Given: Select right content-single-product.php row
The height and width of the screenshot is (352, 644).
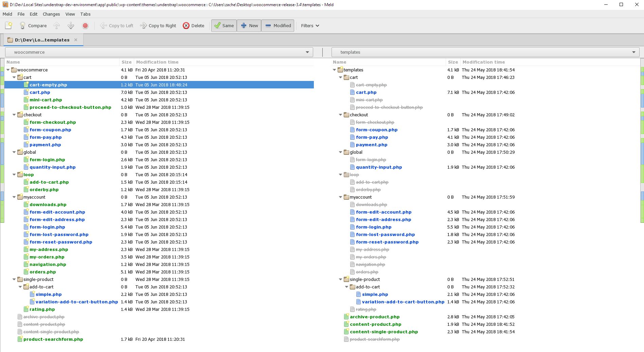Looking at the screenshot, I should (x=486, y=332).
